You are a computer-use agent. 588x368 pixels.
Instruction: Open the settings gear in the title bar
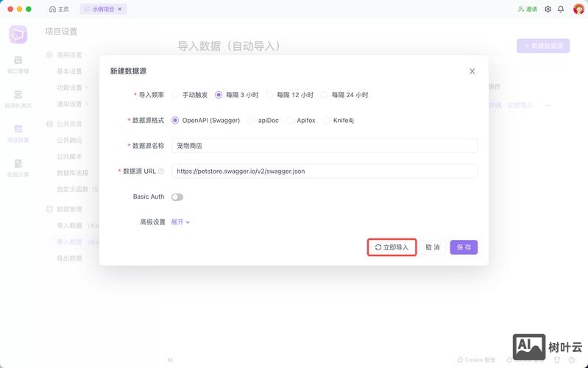(x=548, y=9)
